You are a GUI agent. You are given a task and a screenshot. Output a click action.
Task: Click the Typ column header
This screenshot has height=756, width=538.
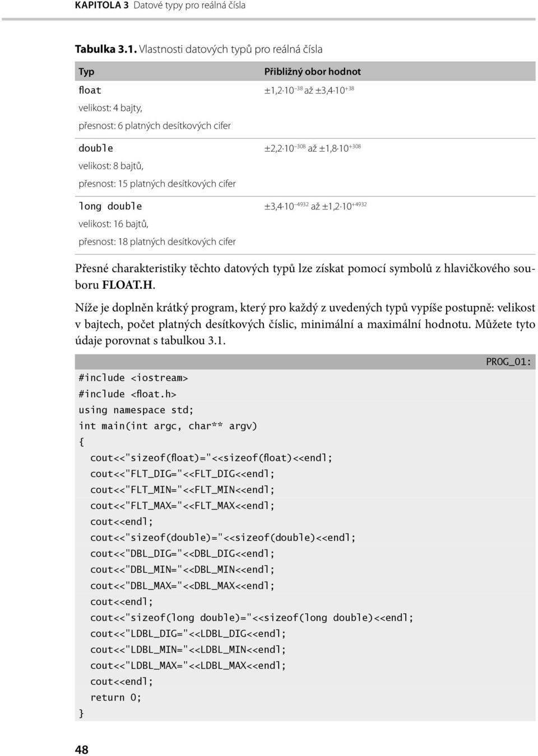point(86,72)
